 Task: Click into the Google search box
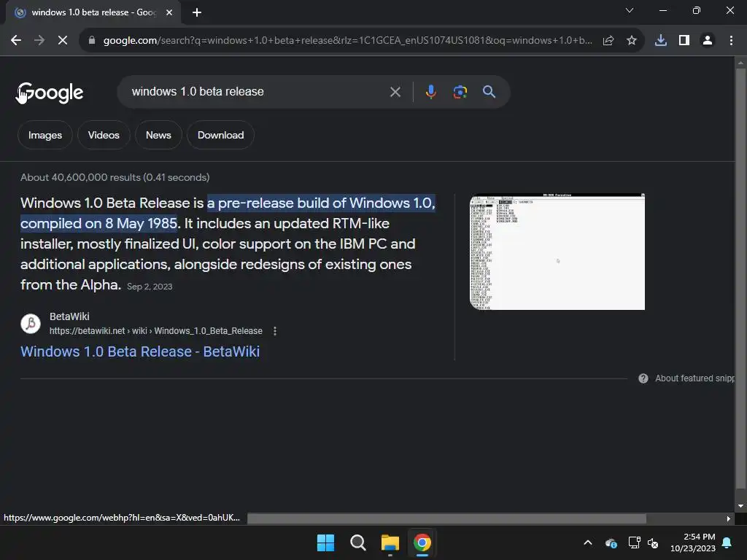click(258, 92)
